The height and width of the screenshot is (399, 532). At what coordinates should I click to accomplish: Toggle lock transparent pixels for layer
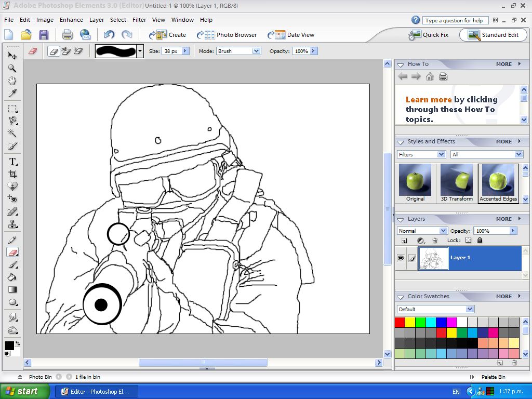click(468, 240)
